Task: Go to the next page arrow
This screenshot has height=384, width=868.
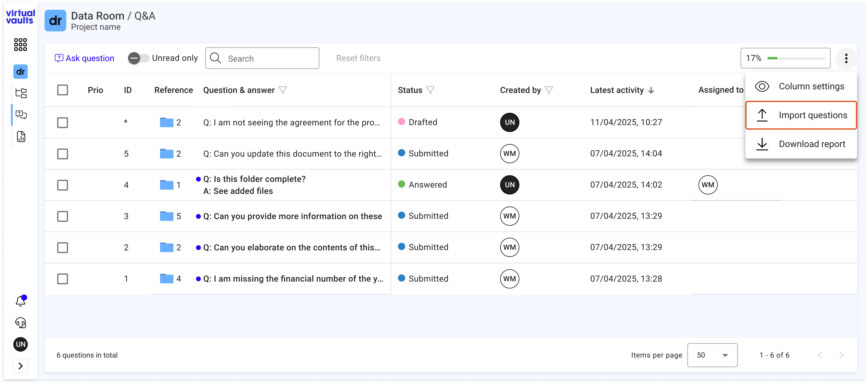Action: coord(841,355)
